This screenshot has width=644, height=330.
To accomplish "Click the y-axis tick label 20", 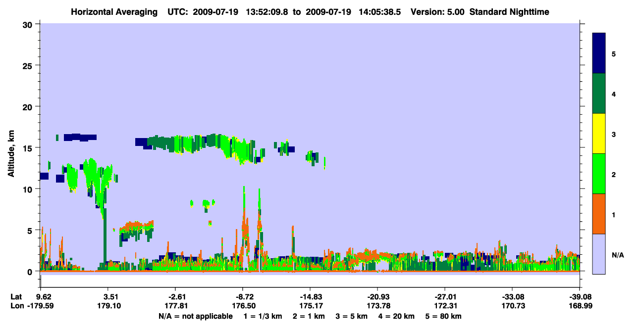I will [x=28, y=106].
